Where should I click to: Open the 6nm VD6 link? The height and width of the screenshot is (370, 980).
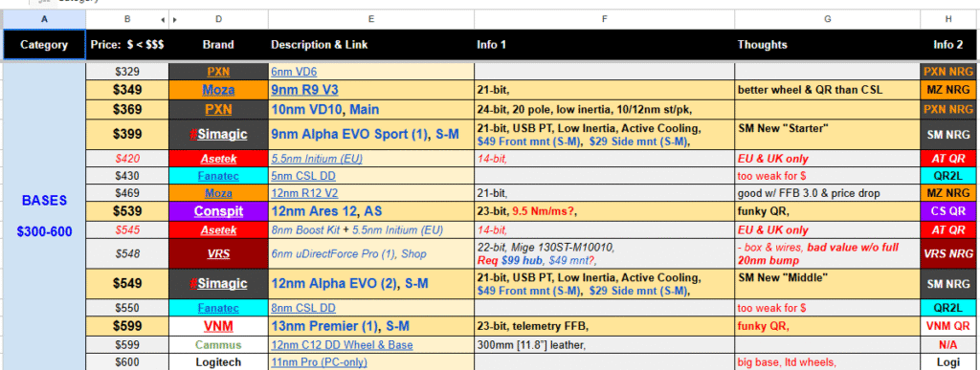[294, 72]
